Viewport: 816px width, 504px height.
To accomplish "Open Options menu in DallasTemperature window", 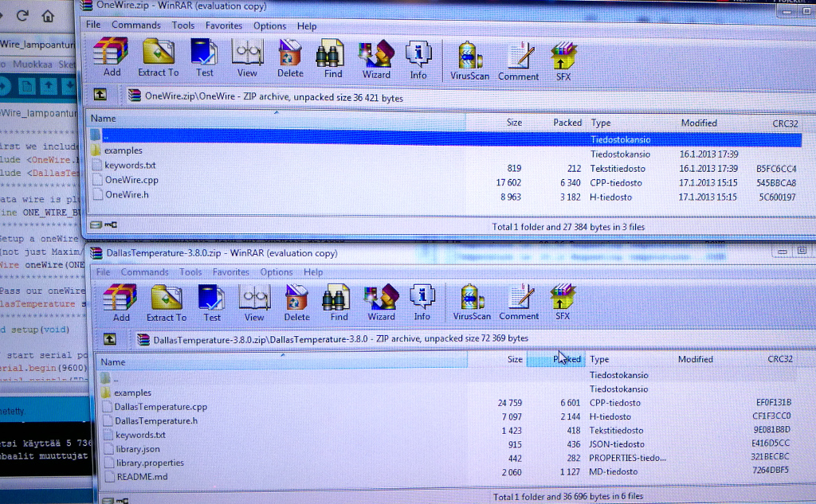I will point(277,272).
